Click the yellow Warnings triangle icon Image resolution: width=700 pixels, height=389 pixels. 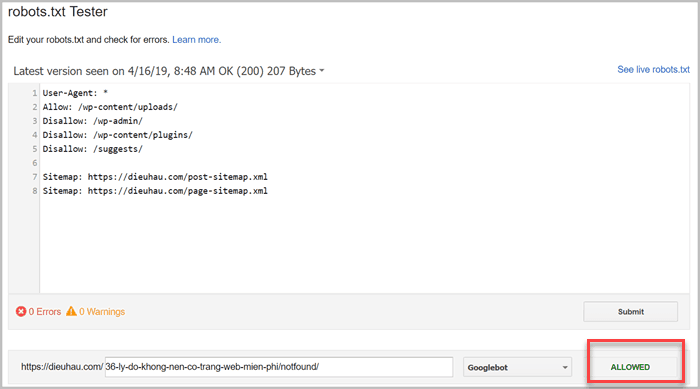pos(71,311)
